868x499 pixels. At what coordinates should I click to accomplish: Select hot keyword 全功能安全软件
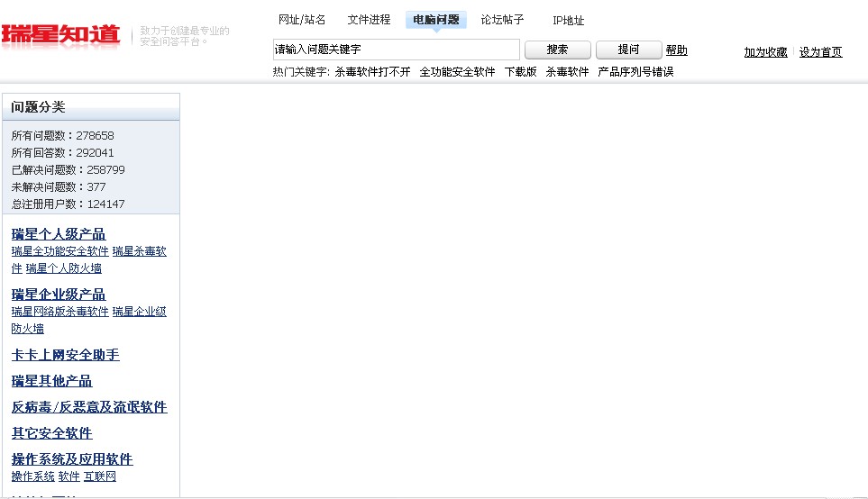point(457,72)
